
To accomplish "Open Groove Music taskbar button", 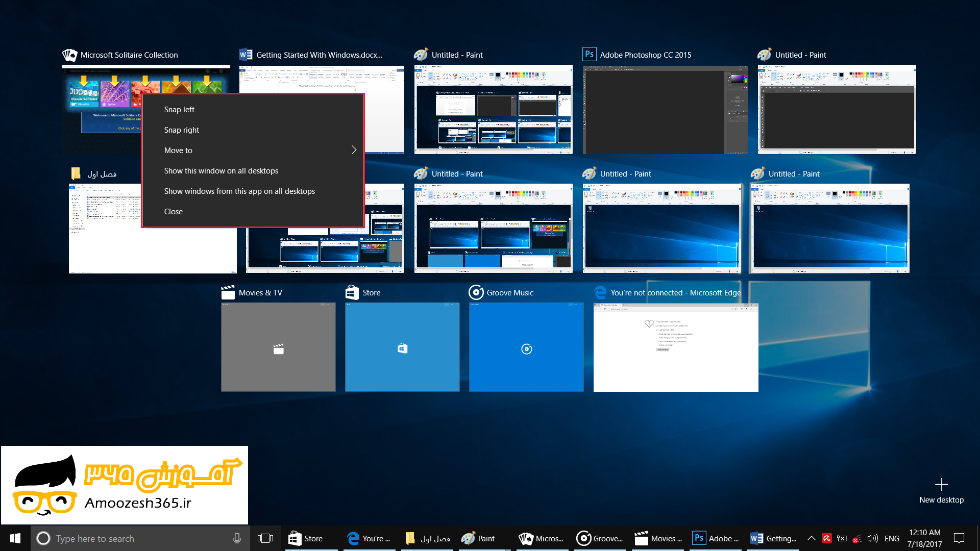I will 600,538.
